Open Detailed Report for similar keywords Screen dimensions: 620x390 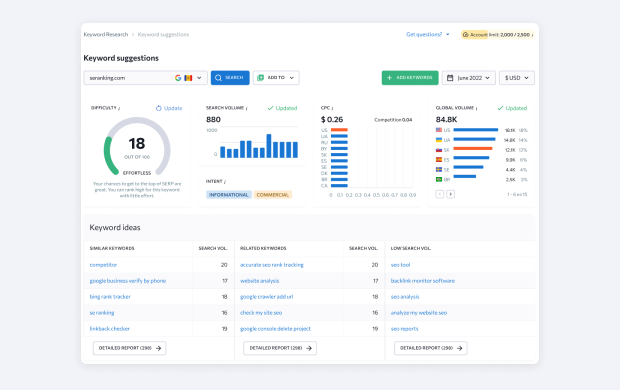click(x=130, y=348)
